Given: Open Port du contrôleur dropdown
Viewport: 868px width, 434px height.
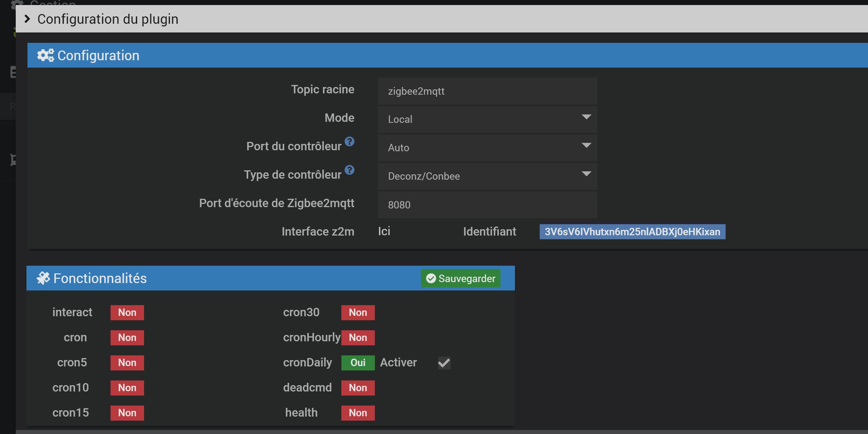Looking at the screenshot, I should point(487,148).
